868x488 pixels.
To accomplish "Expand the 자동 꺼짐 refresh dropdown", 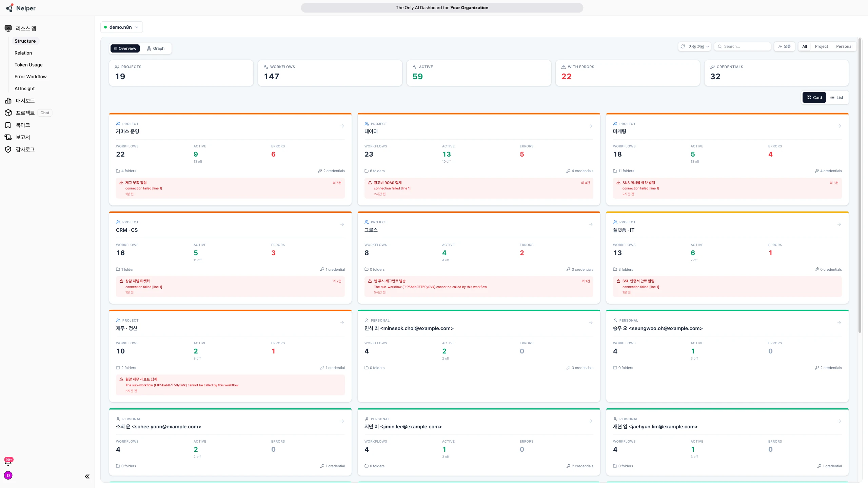I will click(694, 46).
